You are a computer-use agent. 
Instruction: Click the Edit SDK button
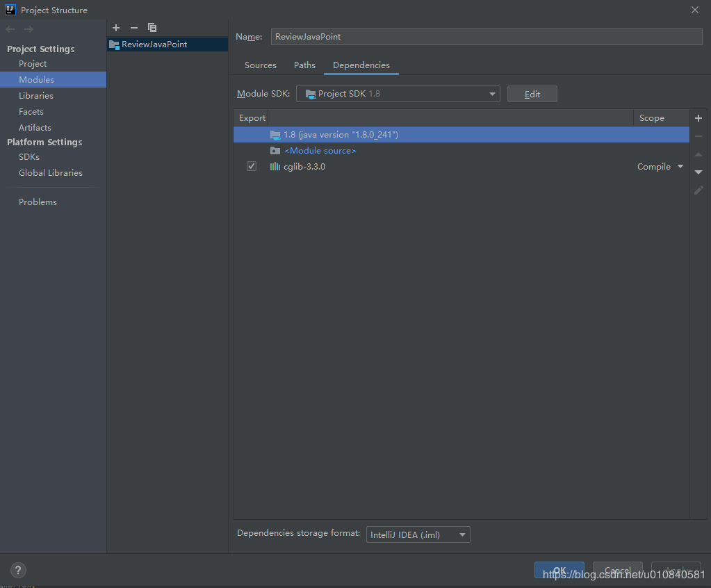(532, 94)
